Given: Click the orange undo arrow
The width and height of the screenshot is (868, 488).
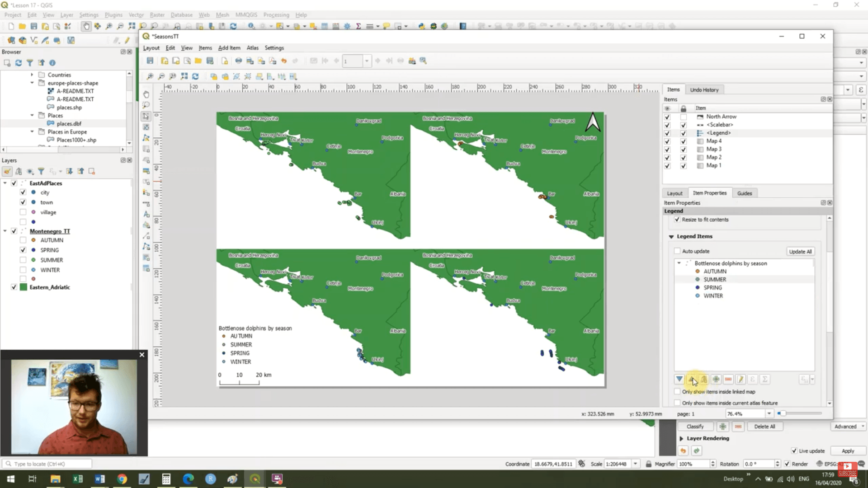Looking at the screenshot, I should tap(284, 61).
